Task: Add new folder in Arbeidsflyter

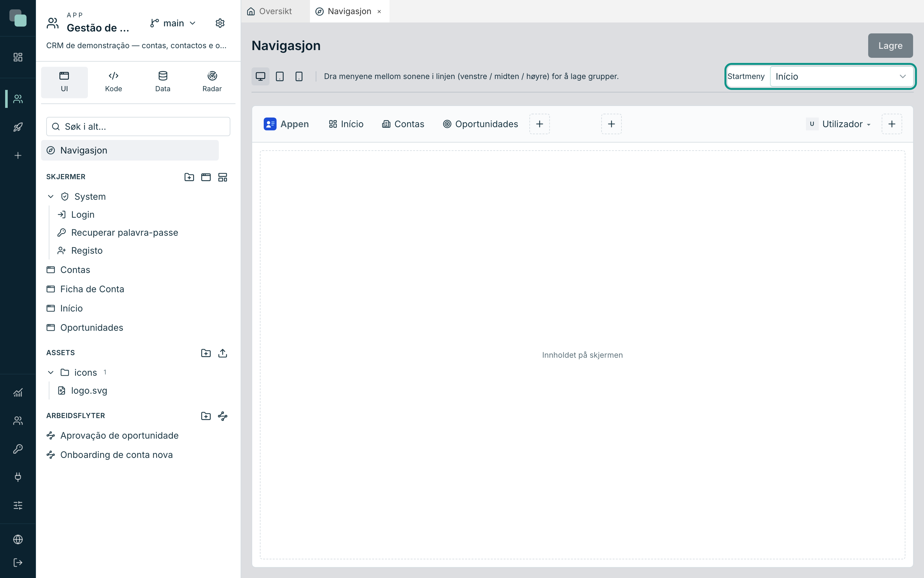Action: click(x=206, y=416)
